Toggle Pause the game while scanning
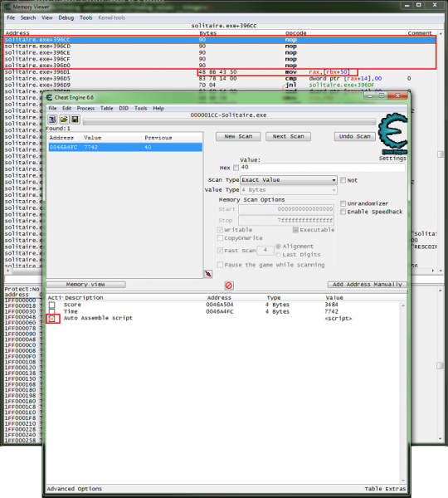Image resolution: width=448 pixels, height=498 pixels. pos(220,265)
